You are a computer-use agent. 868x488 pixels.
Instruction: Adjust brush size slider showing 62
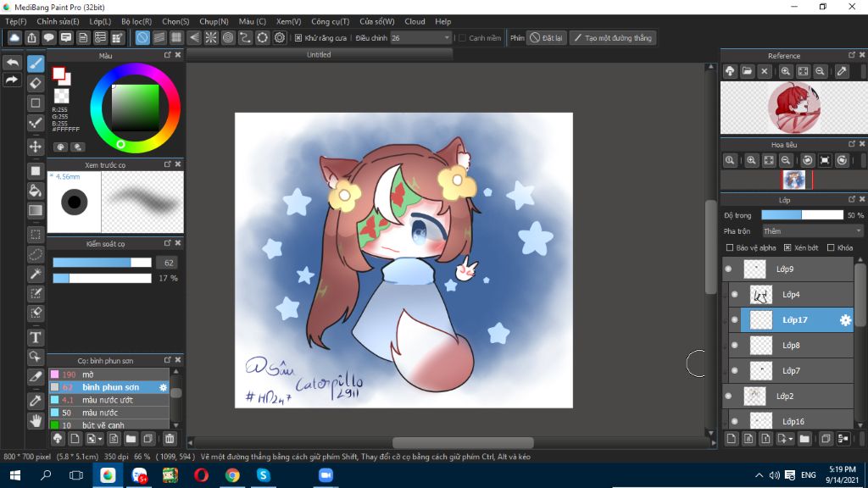102,263
